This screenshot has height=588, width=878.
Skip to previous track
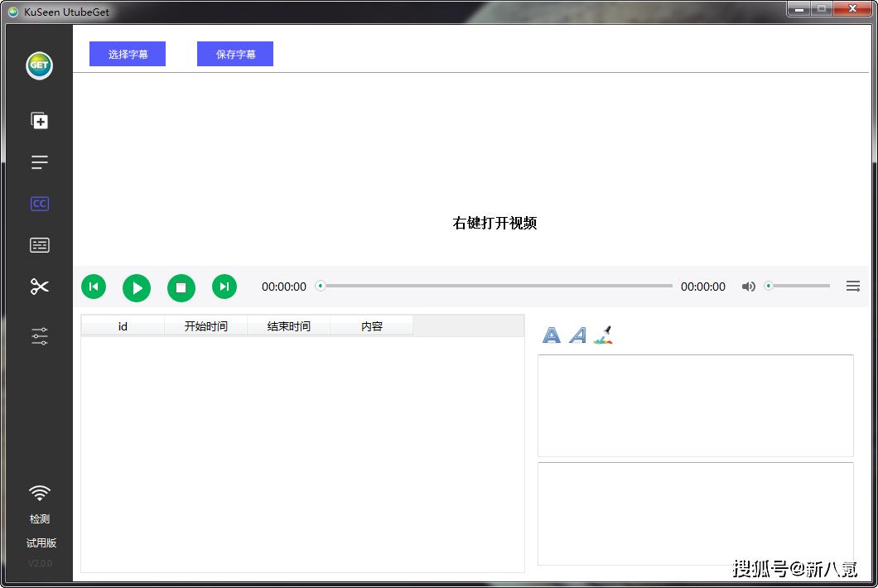[x=94, y=287]
